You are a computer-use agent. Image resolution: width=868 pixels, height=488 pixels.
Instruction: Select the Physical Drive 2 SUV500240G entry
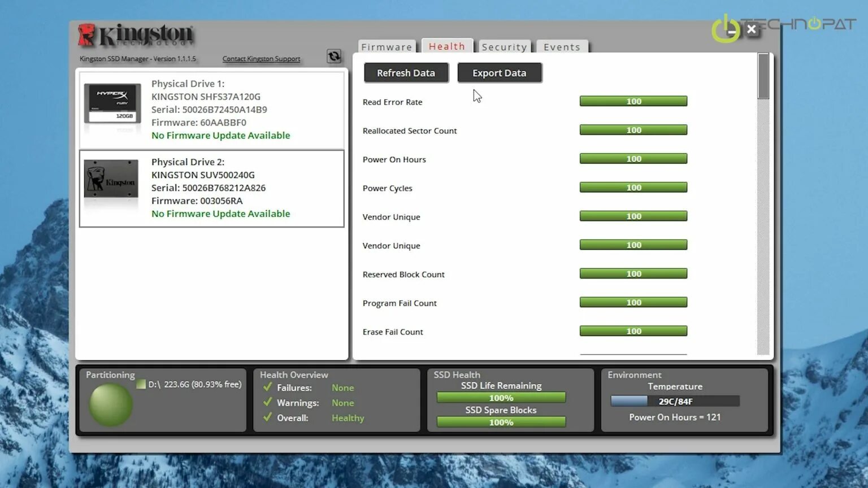[212, 188]
